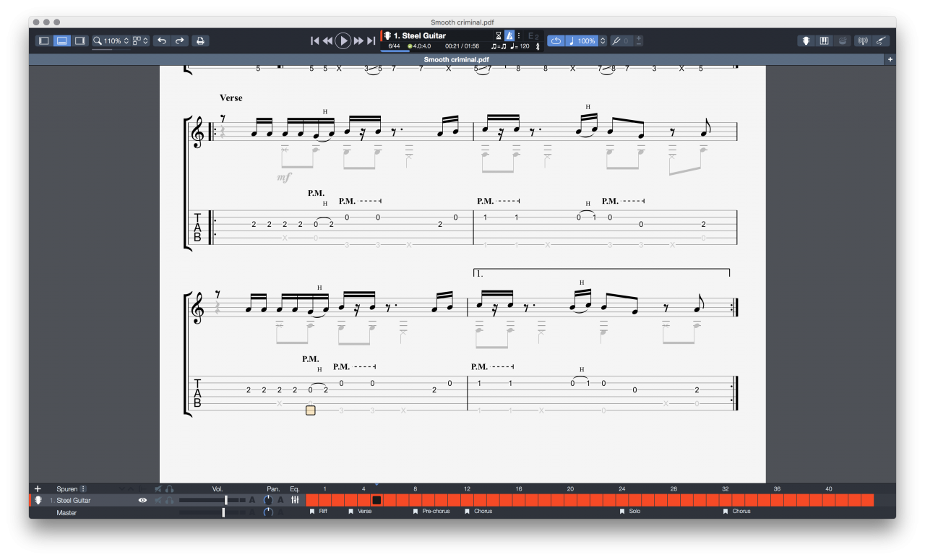Viewport: 925px width, 560px height.
Task: Show the piano keyboard view
Action: tap(825, 41)
